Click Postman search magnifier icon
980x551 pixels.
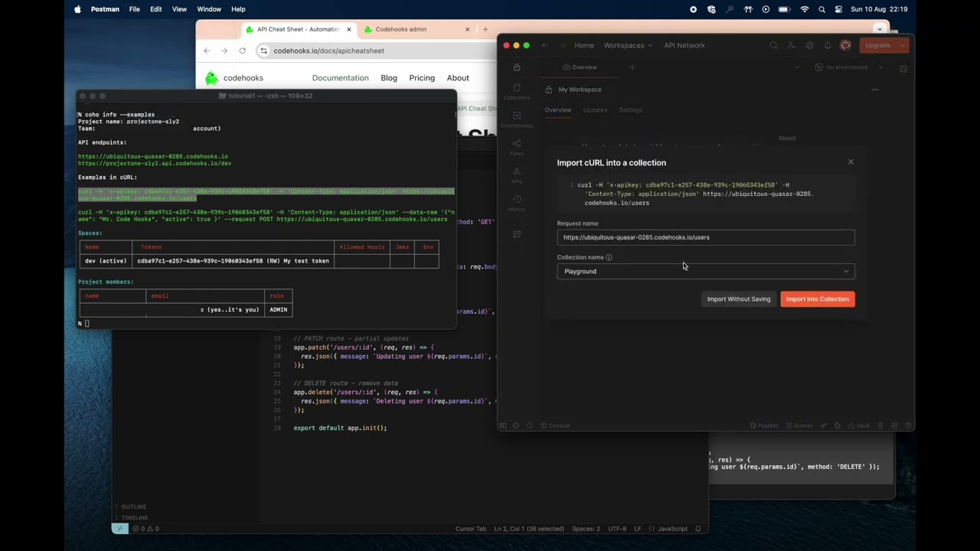pyautogui.click(x=773, y=45)
